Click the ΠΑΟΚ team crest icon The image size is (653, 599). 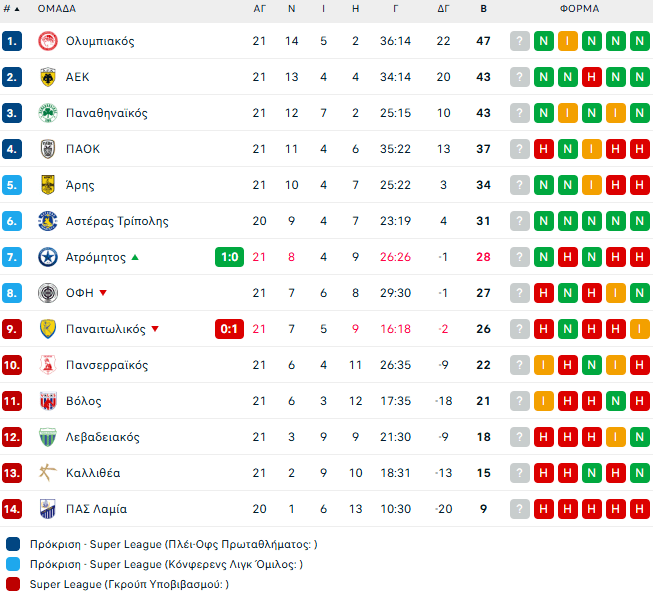[x=47, y=149]
